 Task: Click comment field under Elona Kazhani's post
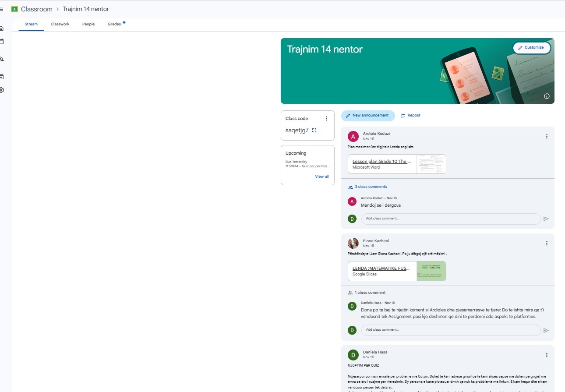[x=450, y=330]
